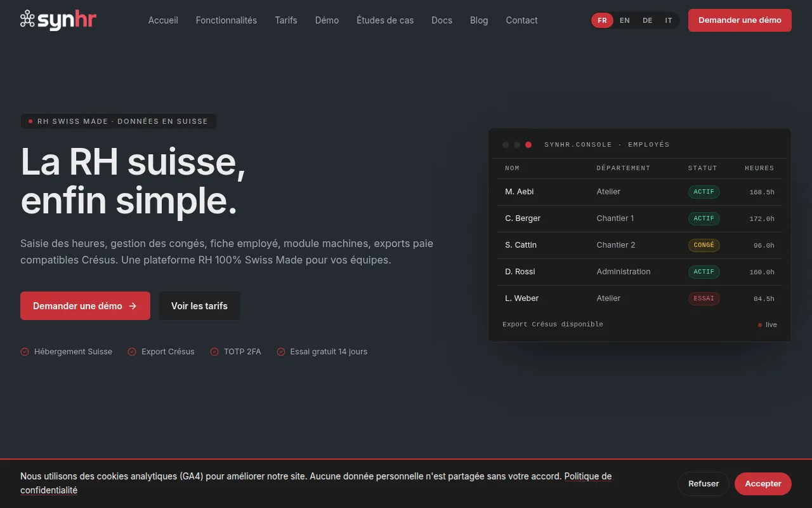Click the Essai gratuit 14 jours label

pos(329,352)
